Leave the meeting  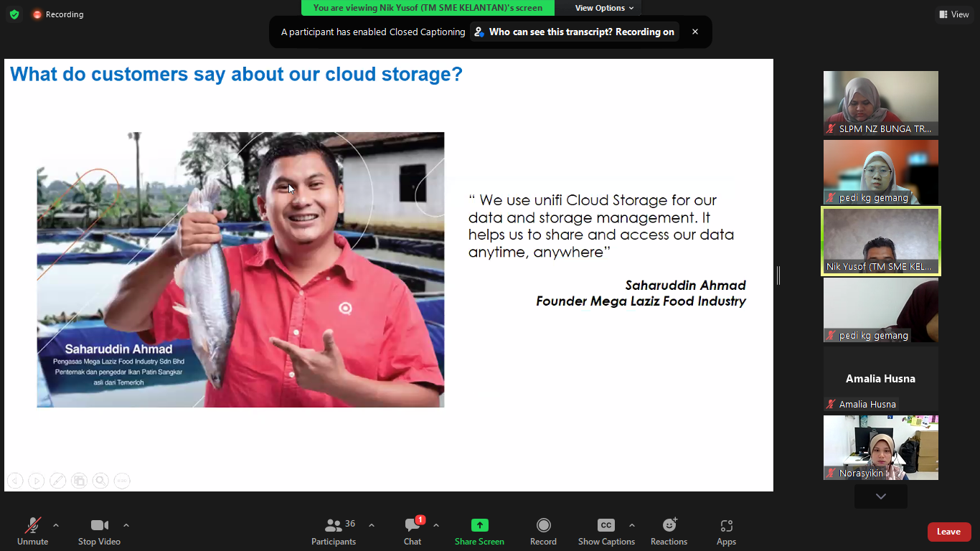[x=948, y=532]
